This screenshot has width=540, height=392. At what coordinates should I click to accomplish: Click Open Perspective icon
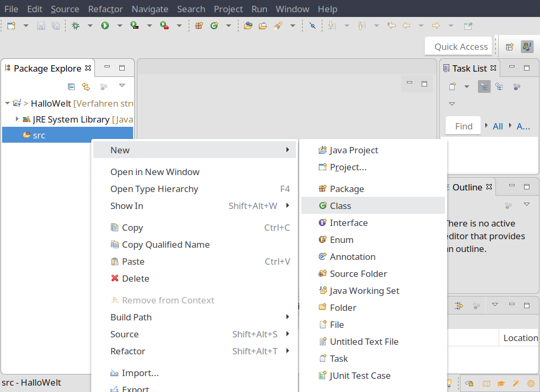pos(509,47)
